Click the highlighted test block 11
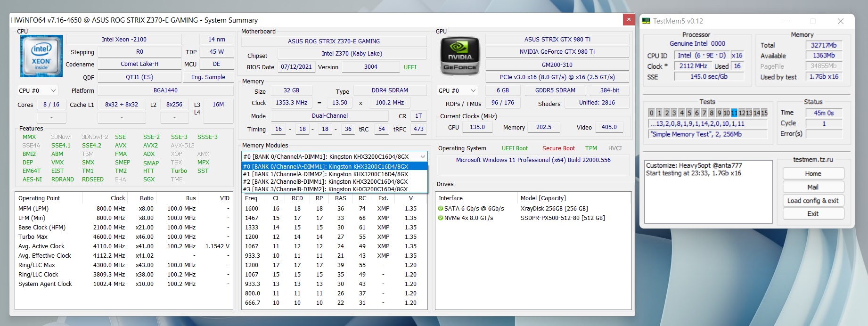The image size is (868, 326). (x=734, y=113)
